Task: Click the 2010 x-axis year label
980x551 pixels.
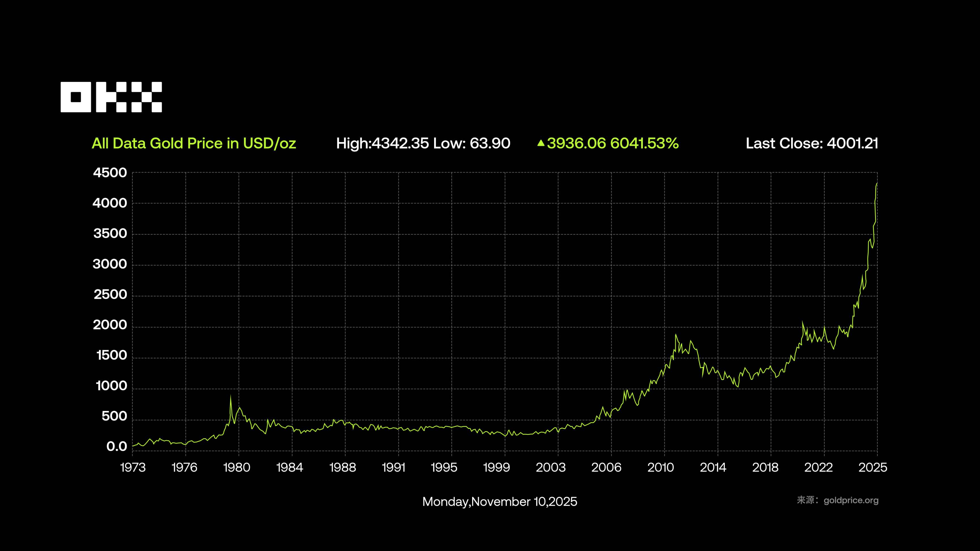Action: [660, 467]
